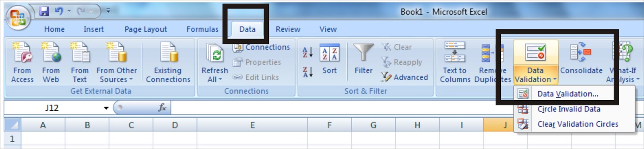Click the Data Validation icon

point(536,53)
